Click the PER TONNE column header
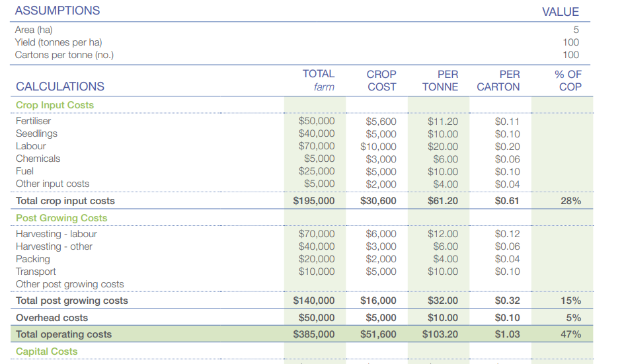 (440, 81)
